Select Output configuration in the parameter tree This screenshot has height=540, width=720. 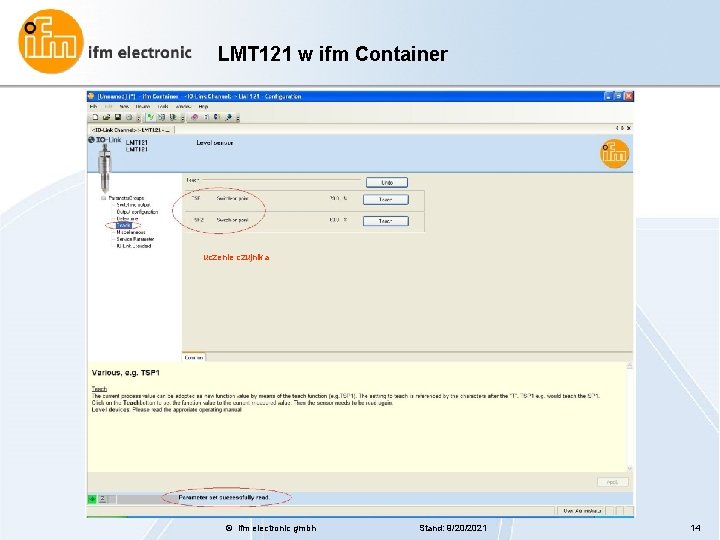click(x=137, y=212)
